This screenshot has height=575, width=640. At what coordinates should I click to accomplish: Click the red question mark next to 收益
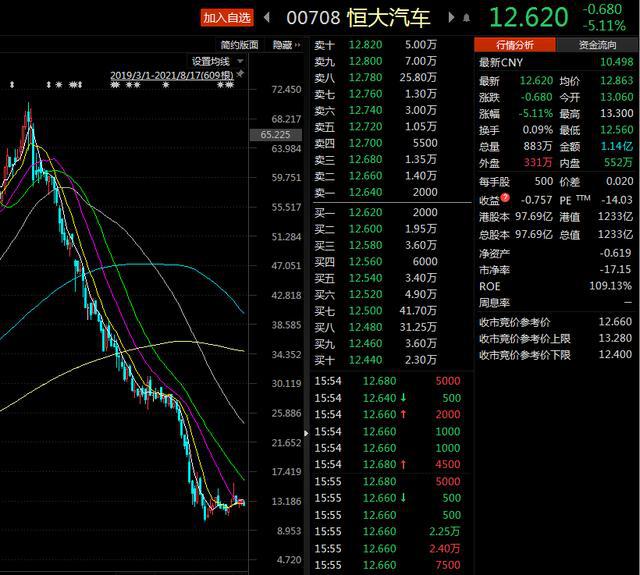tap(506, 199)
